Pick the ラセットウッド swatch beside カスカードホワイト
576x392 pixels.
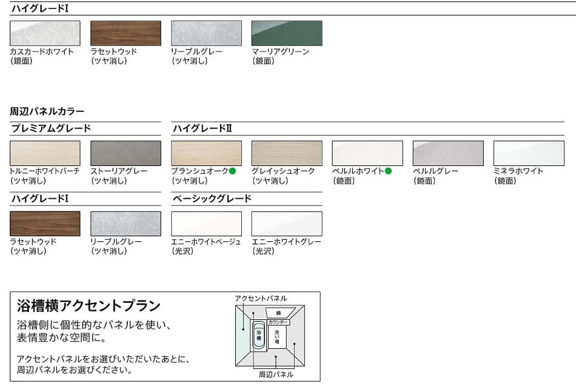(126, 33)
